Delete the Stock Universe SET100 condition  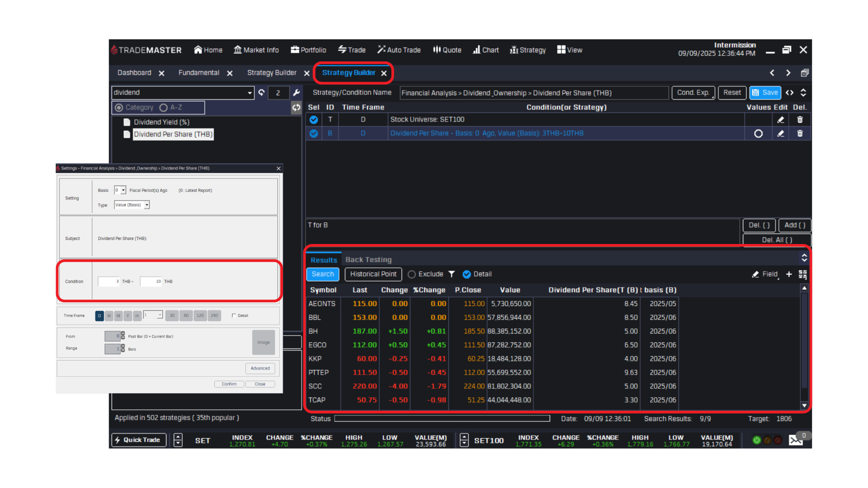tap(800, 120)
